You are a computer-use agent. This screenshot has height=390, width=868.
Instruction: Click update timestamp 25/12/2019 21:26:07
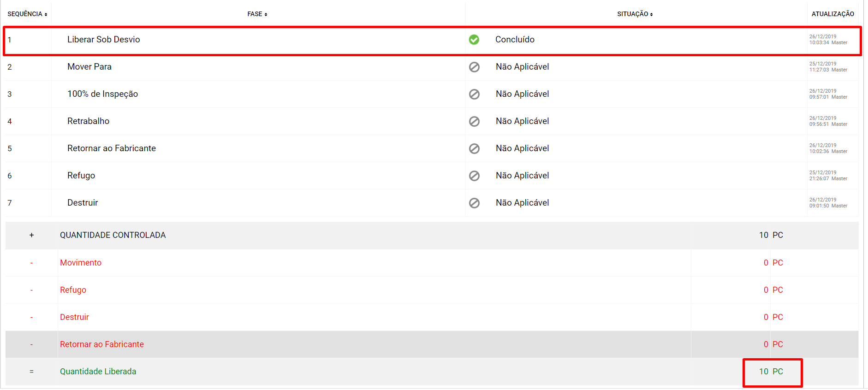(x=828, y=176)
